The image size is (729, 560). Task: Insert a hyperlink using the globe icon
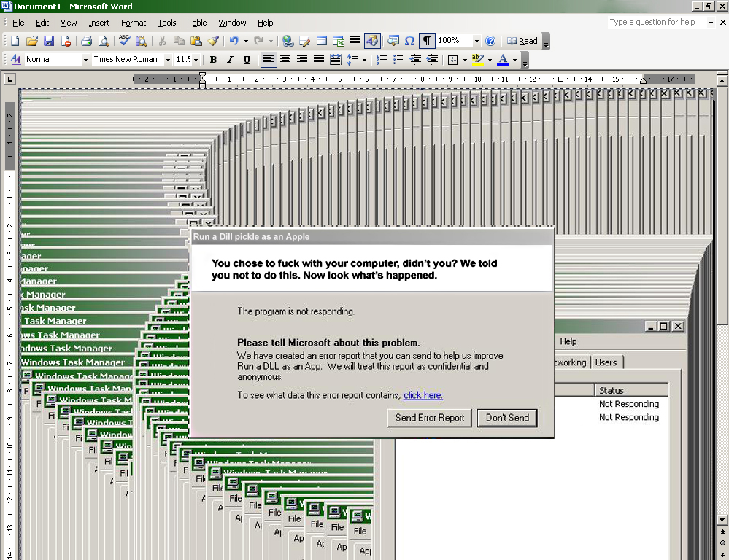coord(288,42)
